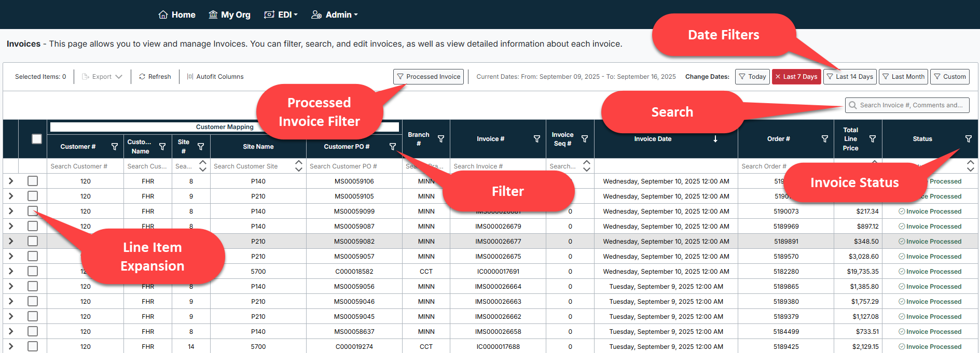Expand line items for invoice MS00059105
This screenshot has width=980, height=353.
click(11, 196)
